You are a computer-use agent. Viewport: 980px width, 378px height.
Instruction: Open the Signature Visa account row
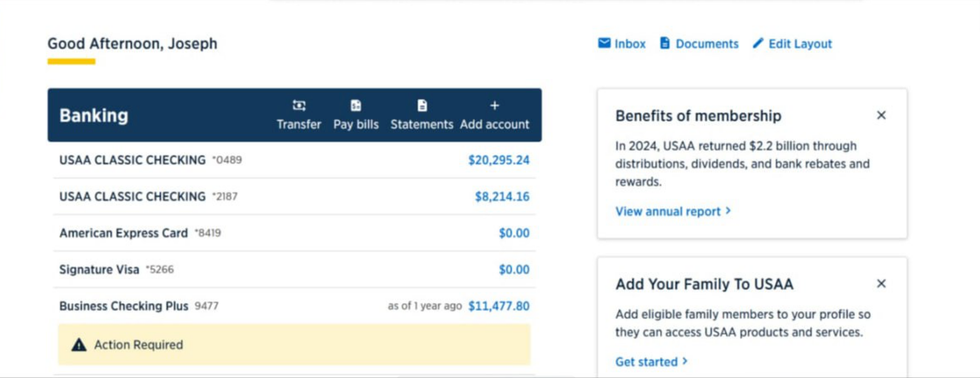point(99,270)
